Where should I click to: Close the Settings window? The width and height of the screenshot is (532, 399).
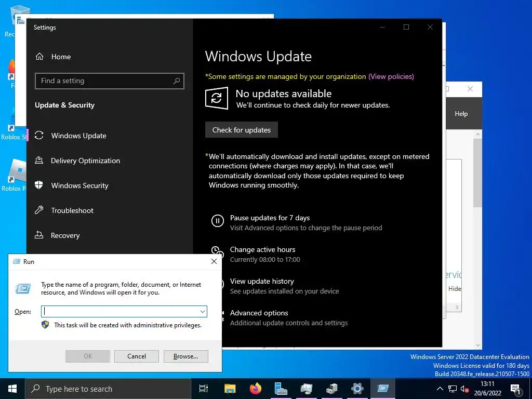(x=430, y=27)
